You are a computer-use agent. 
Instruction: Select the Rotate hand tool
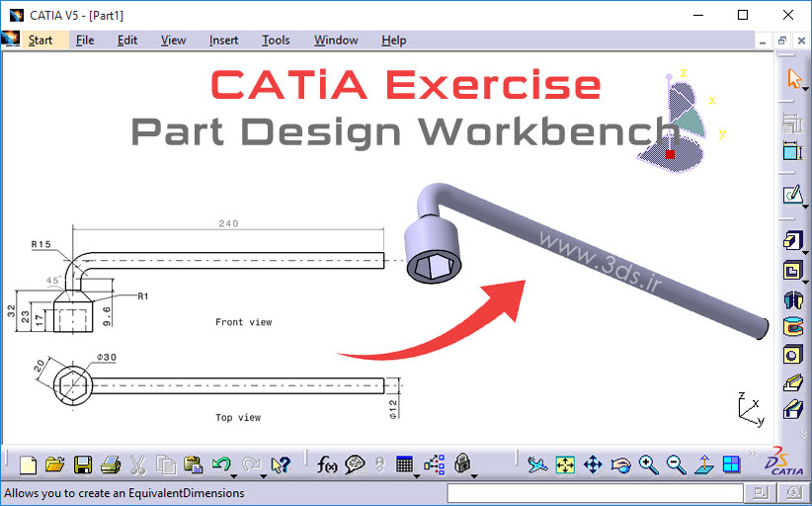pos(620,464)
